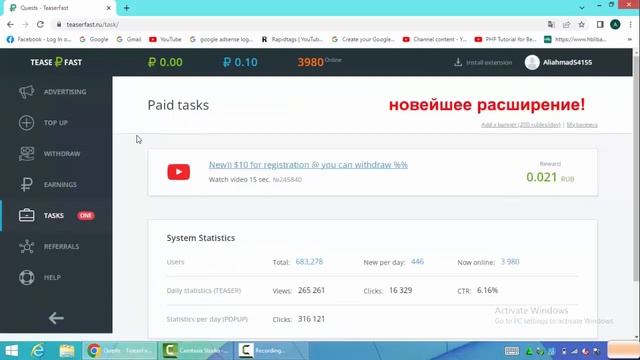Viewport: 640px width, 360px height.
Task: Open the browser side panel icon
Action: pos(600,24)
